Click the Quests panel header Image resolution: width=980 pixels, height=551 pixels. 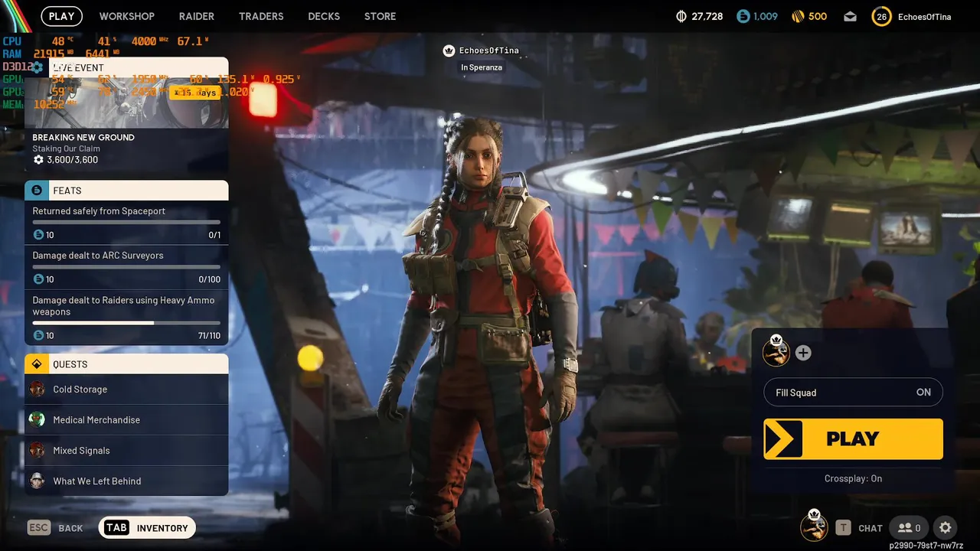point(126,364)
